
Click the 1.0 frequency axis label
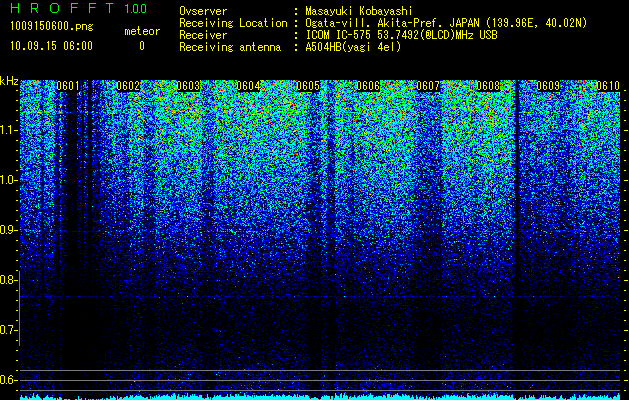pos(8,180)
